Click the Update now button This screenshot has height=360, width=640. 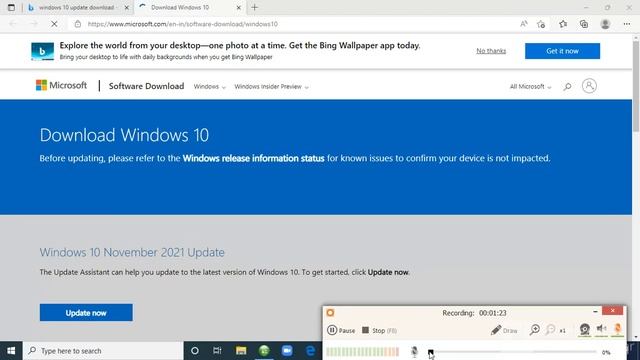[x=86, y=313]
